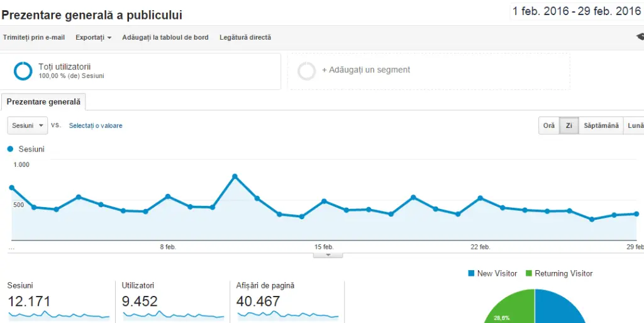Click the 'Utilizatori' metric label
The width and height of the screenshot is (644, 323).
tap(138, 285)
